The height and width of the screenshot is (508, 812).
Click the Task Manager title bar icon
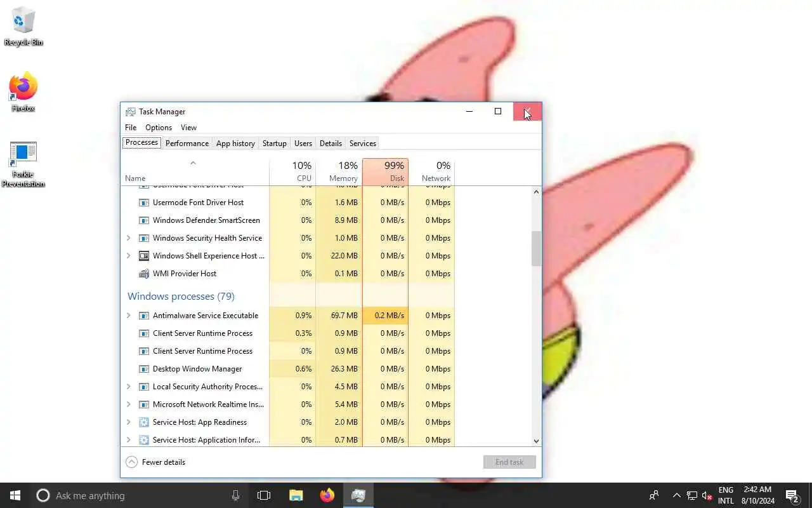131,112
